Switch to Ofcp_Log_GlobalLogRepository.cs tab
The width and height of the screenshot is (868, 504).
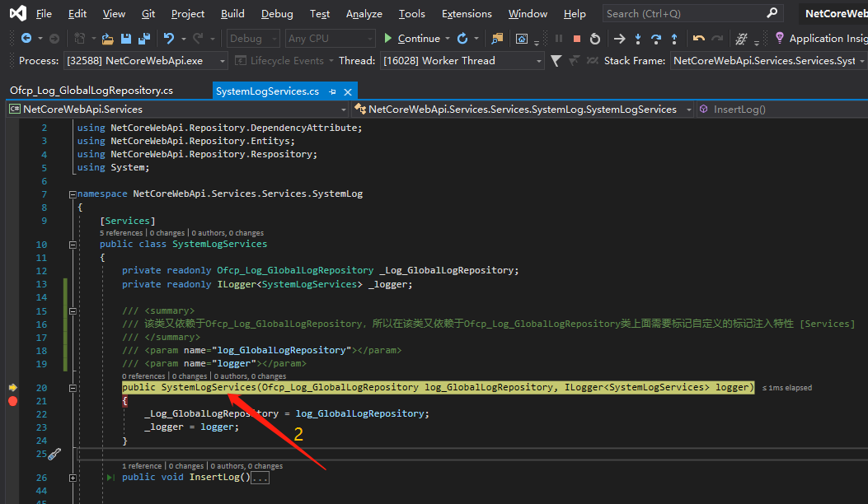point(91,91)
